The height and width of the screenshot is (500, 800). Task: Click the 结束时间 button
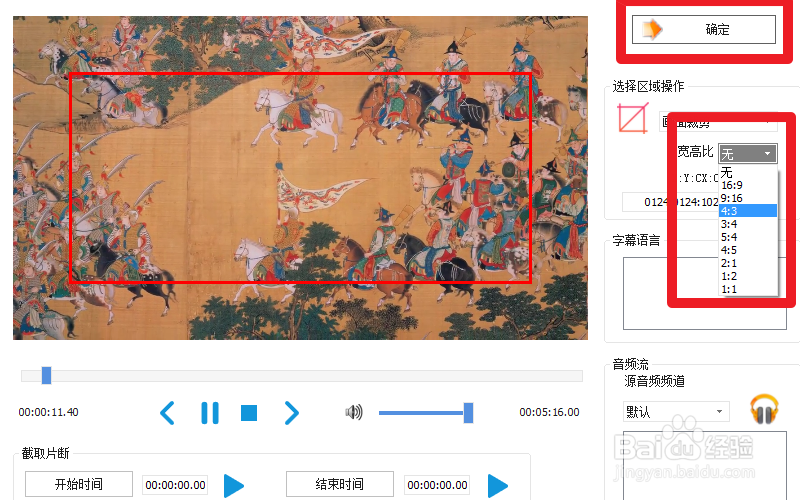point(340,484)
